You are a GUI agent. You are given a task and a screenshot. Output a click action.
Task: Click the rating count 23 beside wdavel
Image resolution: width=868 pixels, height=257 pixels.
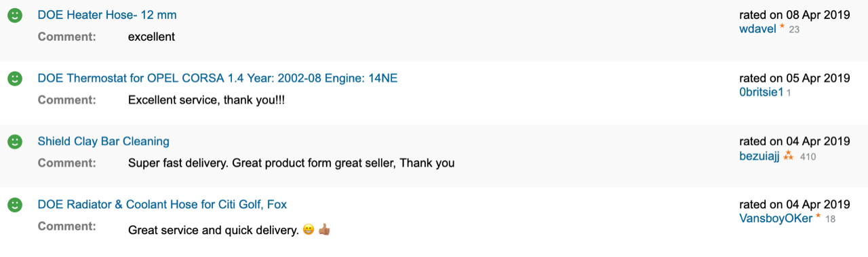(794, 30)
